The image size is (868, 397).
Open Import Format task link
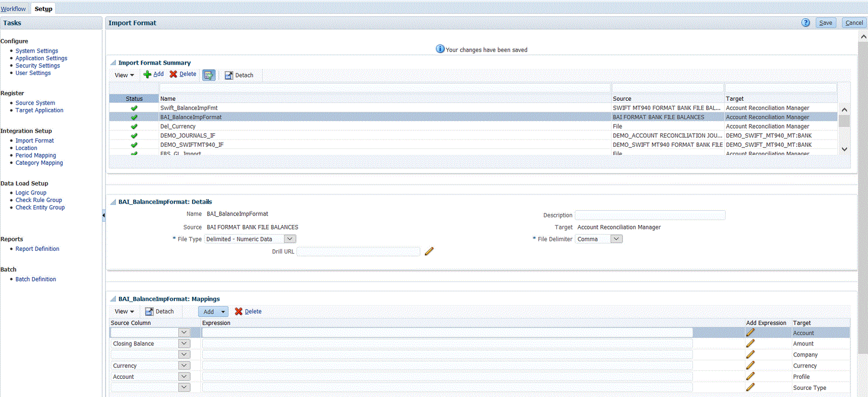click(34, 141)
